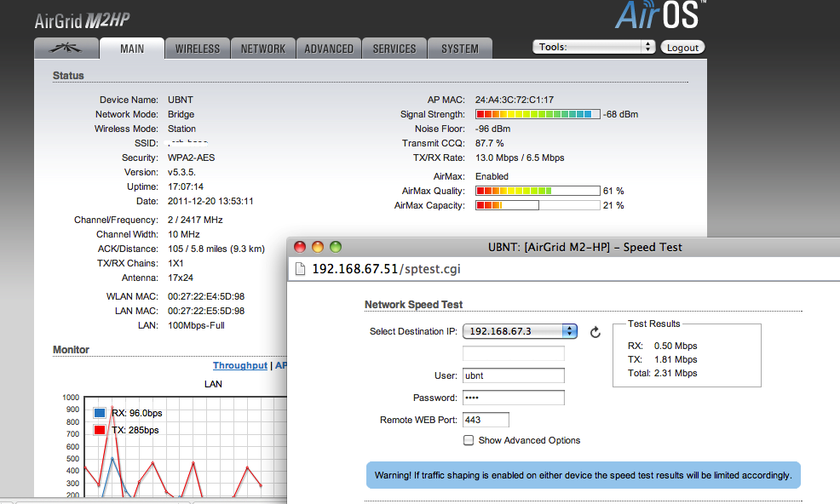Click the Transmit CCQ value 87.7 %

coord(490,143)
